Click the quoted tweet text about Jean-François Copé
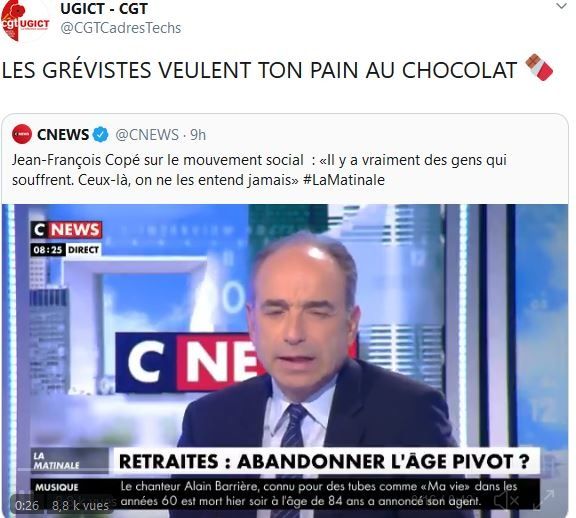The height and width of the screenshot is (518, 576). click(259, 170)
